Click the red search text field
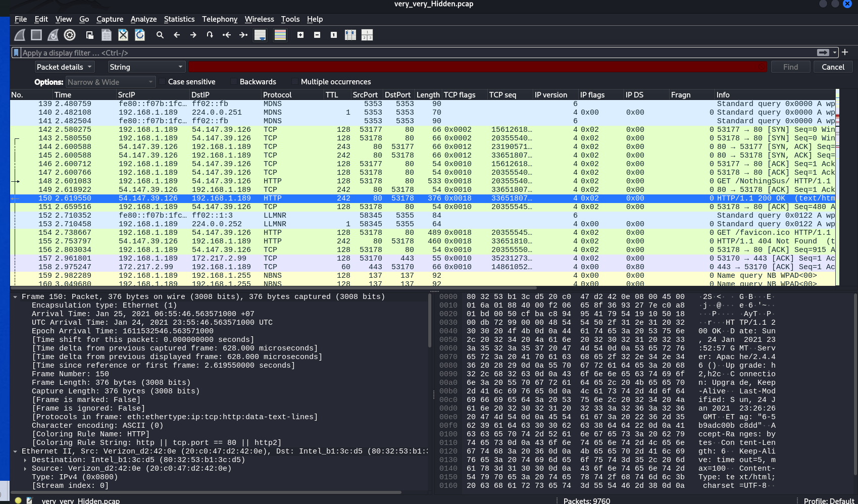Viewport: 858px width, 504px height. point(478,67)
